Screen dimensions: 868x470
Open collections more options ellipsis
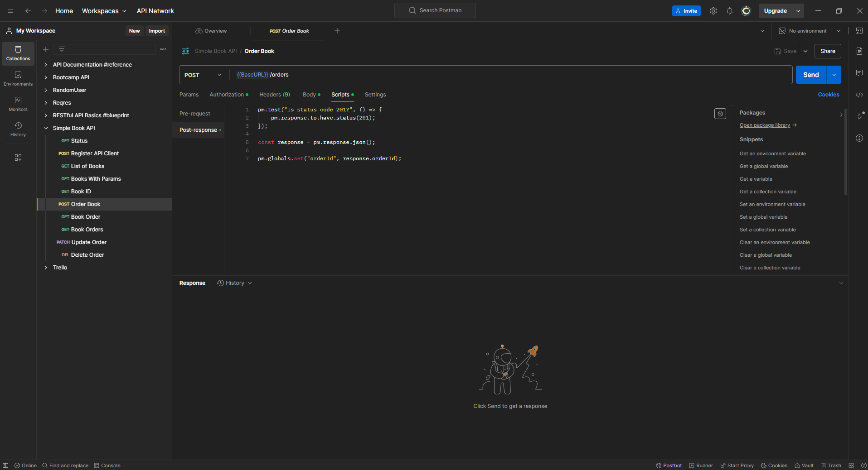pyautogui.click(x=163, y=49)
